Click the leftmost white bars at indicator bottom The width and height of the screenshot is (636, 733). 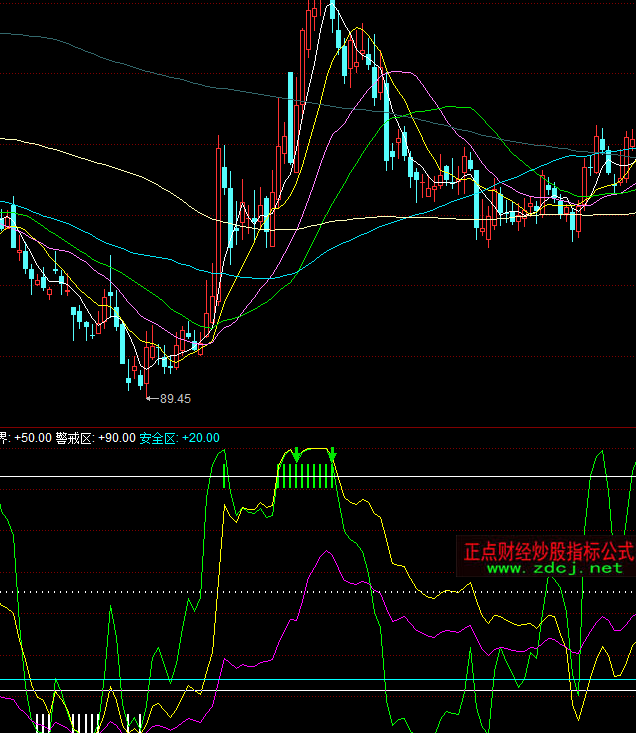[43, 723]
